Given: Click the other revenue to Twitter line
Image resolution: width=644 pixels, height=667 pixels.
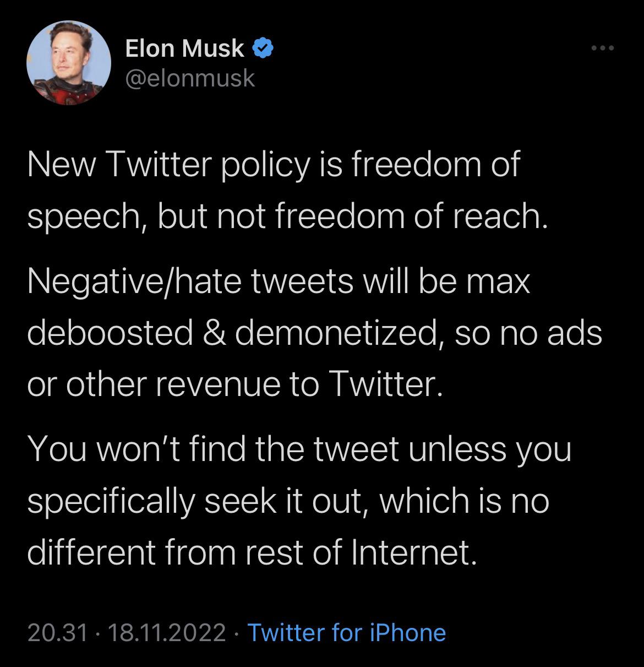Looking at the screenshot, I should (x=235, y=385).
